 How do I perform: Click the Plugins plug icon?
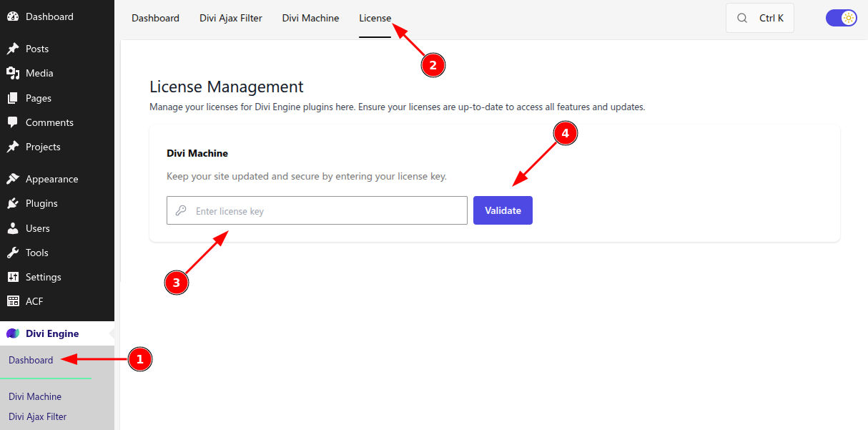[x=13, y=203]
